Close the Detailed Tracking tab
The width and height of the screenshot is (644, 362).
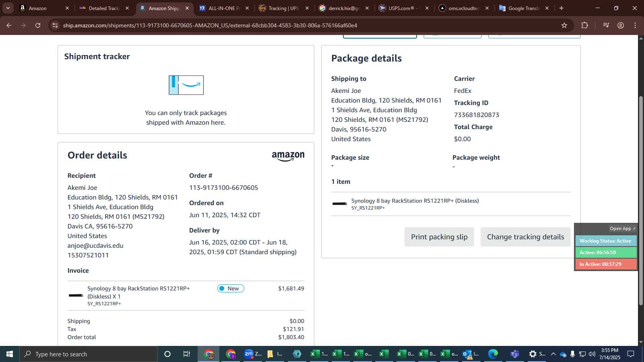tap(127, 8)
